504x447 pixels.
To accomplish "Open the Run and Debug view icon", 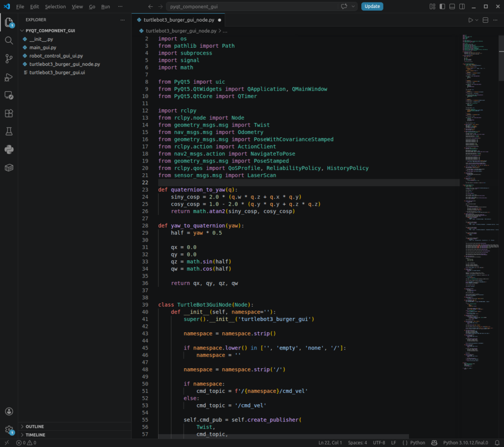I will coord(9,77).
